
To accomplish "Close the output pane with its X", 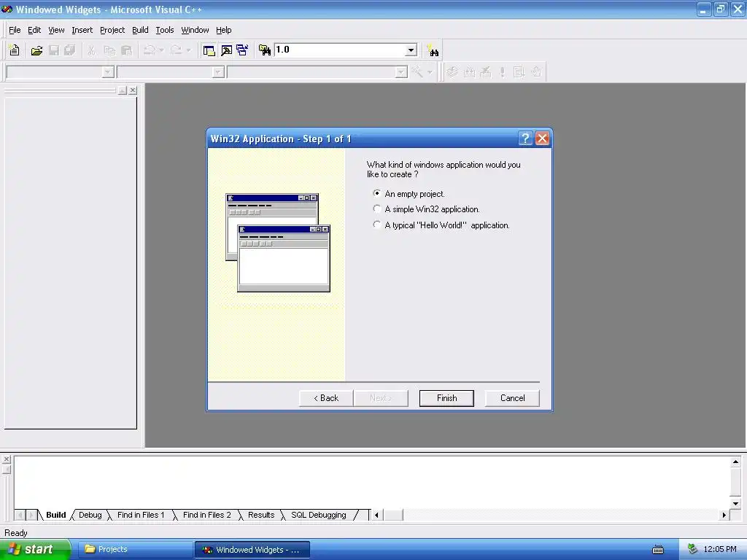I will (x=6, y=459).
